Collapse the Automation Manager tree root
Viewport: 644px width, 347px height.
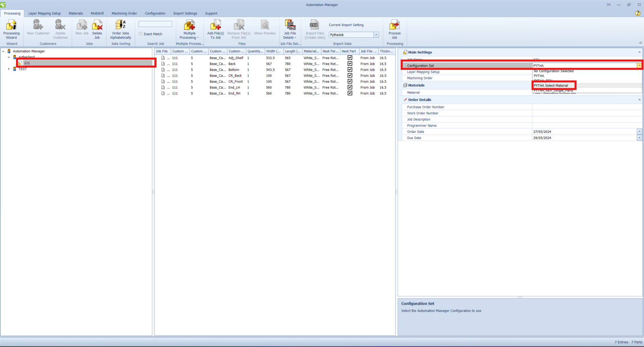point(3,51)
